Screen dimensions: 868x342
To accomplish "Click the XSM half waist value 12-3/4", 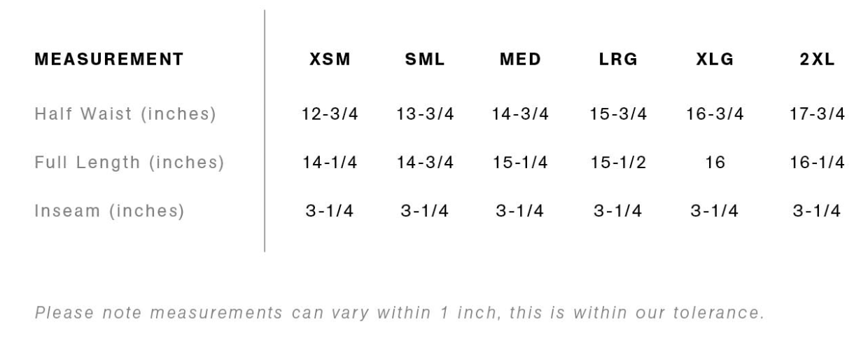I will [x=330, y=114].
